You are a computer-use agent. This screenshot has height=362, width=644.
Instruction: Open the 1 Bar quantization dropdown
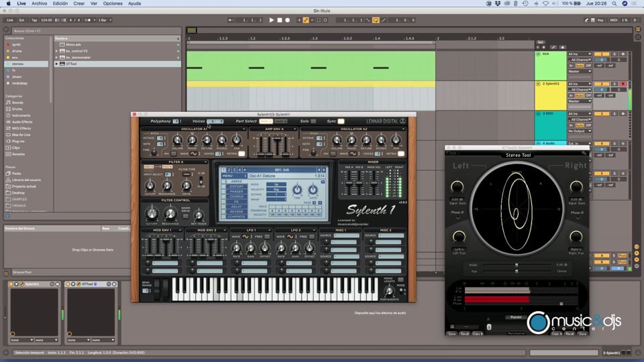tap(105, 20)
